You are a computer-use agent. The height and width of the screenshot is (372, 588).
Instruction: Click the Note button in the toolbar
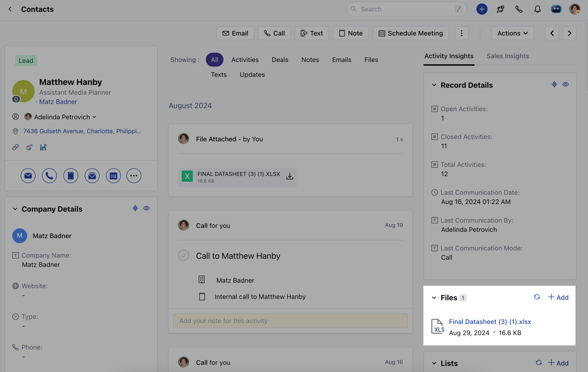coord(351,33)
